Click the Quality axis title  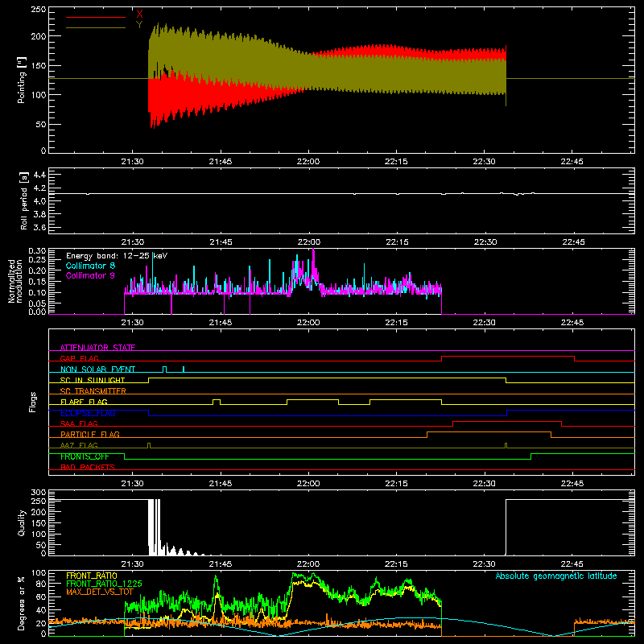coord(22,522)
